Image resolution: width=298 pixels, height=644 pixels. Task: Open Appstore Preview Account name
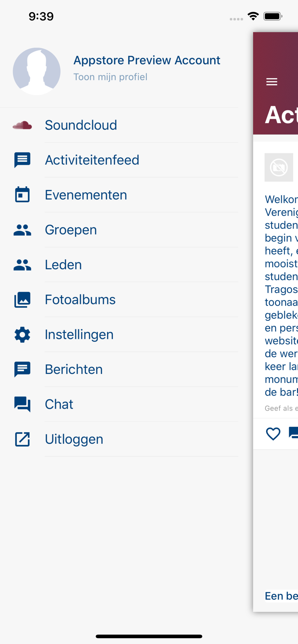[x=147, y=60]
